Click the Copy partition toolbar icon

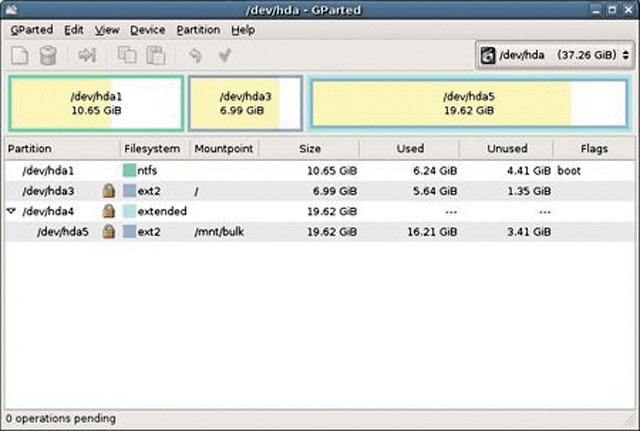pyautogui.click(x=127, y=55)
